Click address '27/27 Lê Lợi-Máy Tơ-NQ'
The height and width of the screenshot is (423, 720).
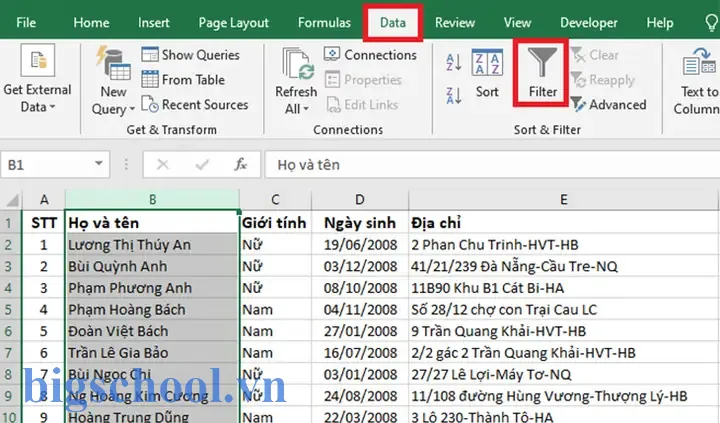563,374
